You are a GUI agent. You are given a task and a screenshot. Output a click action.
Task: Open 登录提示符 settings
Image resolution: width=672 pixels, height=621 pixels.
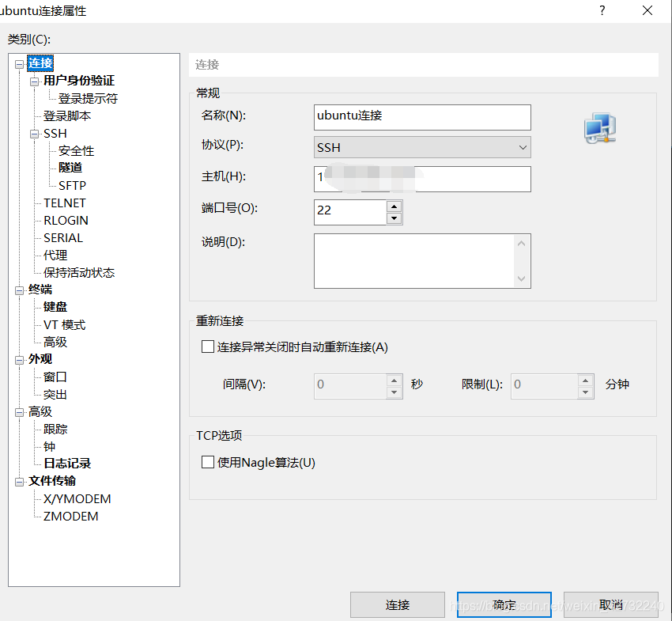click(x=88, y=99)
